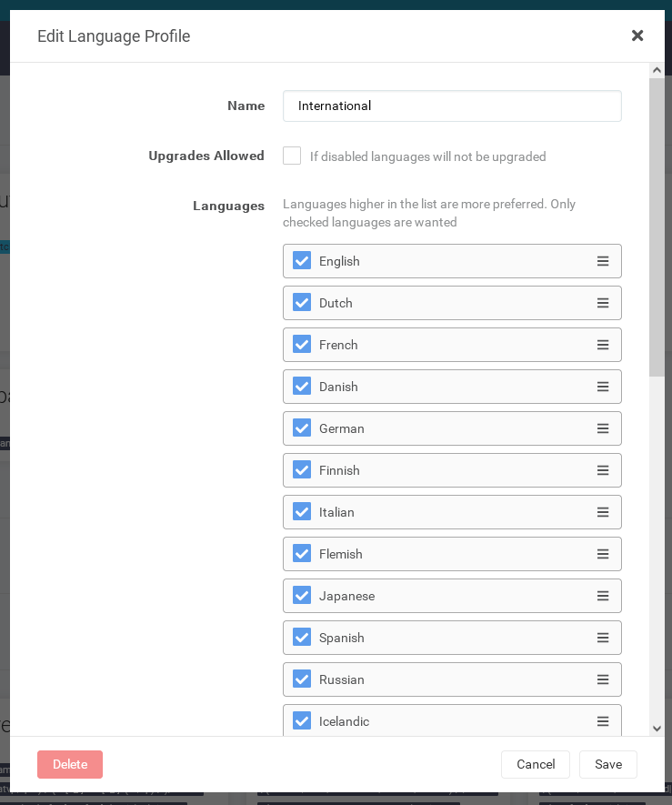The width and height of the screenshot is (672, 805).
Task: Uncheck the Flemish language
Action: [x=301, y=554]
